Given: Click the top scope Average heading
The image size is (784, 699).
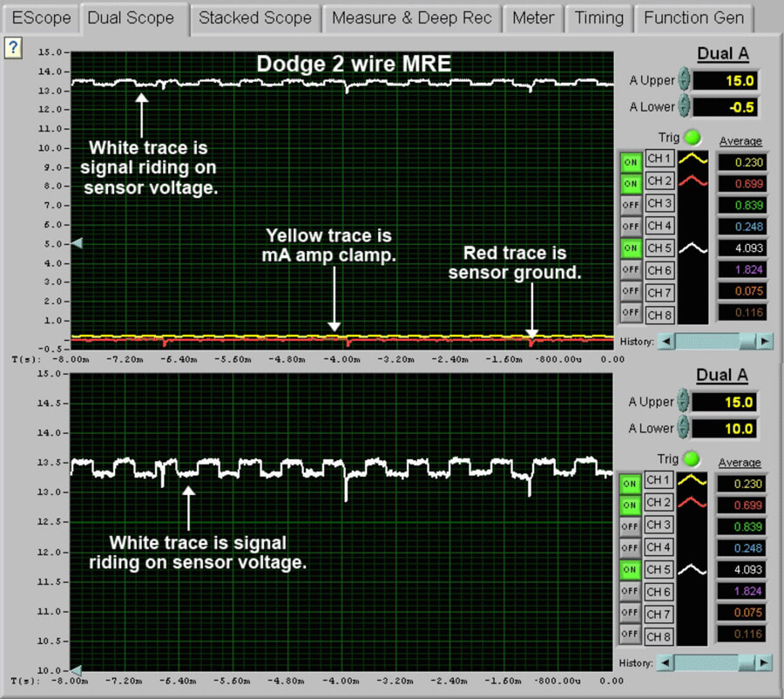Looking at the screenshot, I should (740, 141).
